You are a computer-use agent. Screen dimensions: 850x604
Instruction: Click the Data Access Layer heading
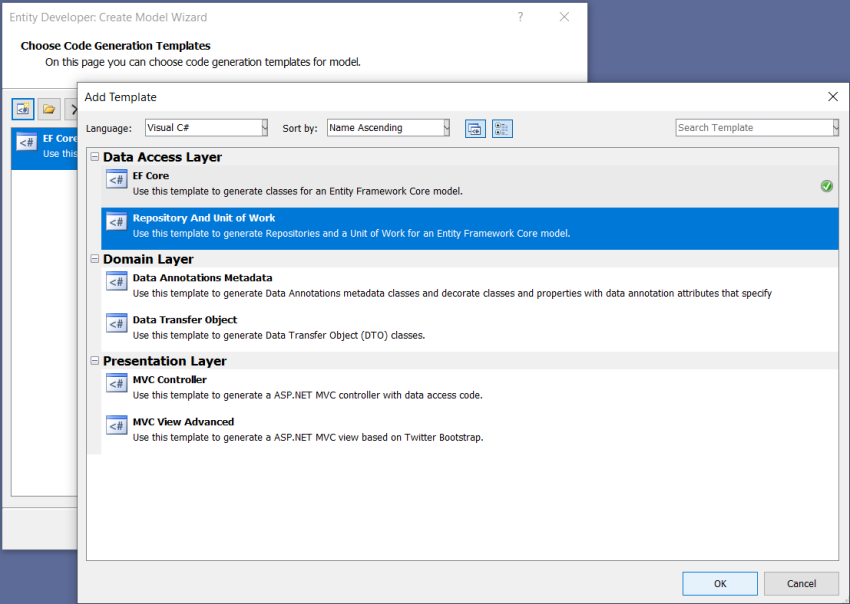click(x=162, y=157)
